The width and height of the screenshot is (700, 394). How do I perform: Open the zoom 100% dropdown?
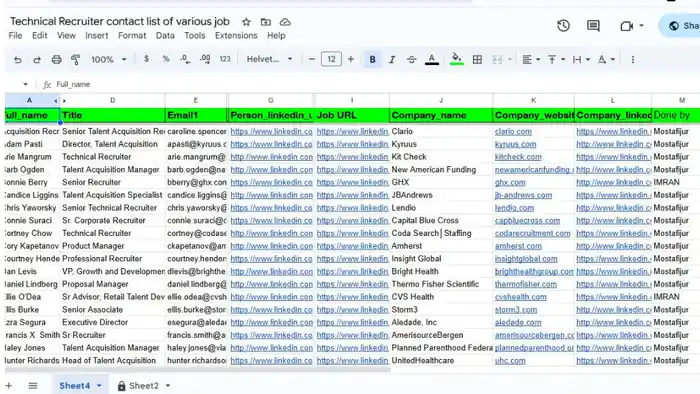pos(109,59)
